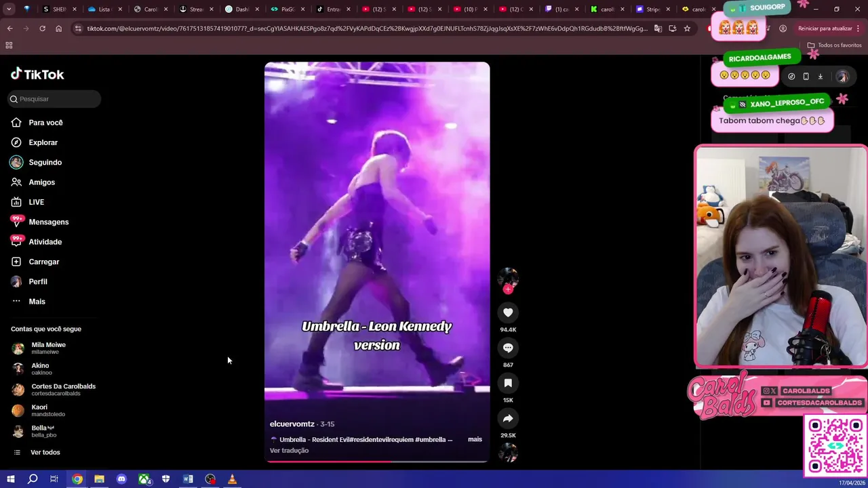Screen dimensions: 868x488
Task: Open elcuervomtz profile link
Action: 292,424
